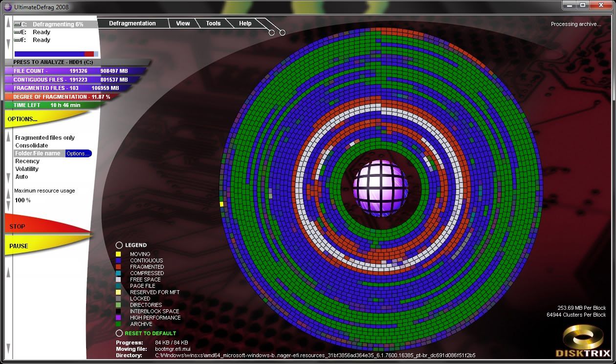
Task: Click the black INTERBLOCK SPACE legend swatch
Action: 118,311
